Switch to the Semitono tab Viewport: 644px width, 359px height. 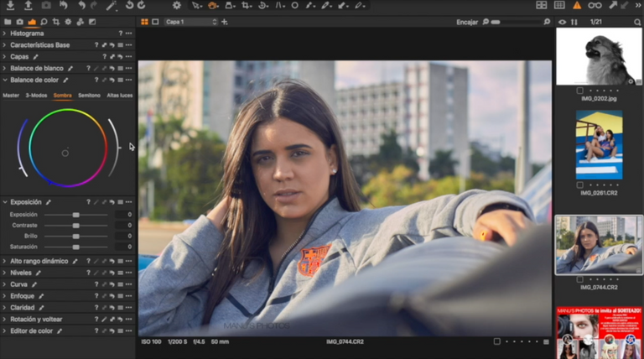point(89,96)
